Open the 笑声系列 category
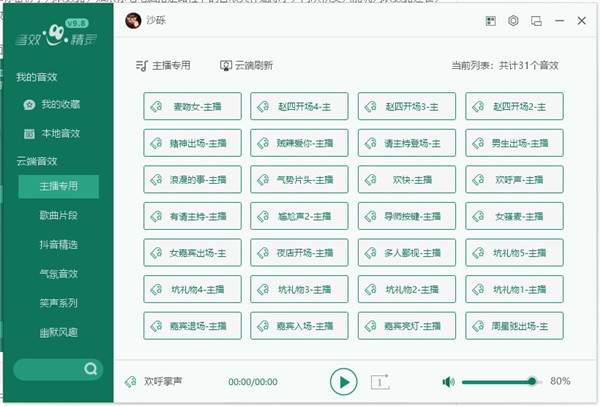This screenshot has height=406, width=600. pyautogui.click(x=59, y=302)
